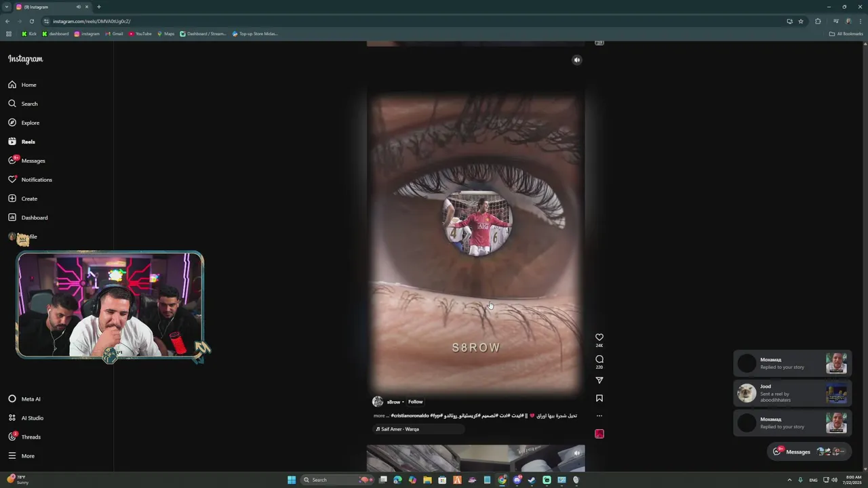This screenshot has width=868, height=488.
Task: Open the taskbar weather widget
Action: [17, 480]
